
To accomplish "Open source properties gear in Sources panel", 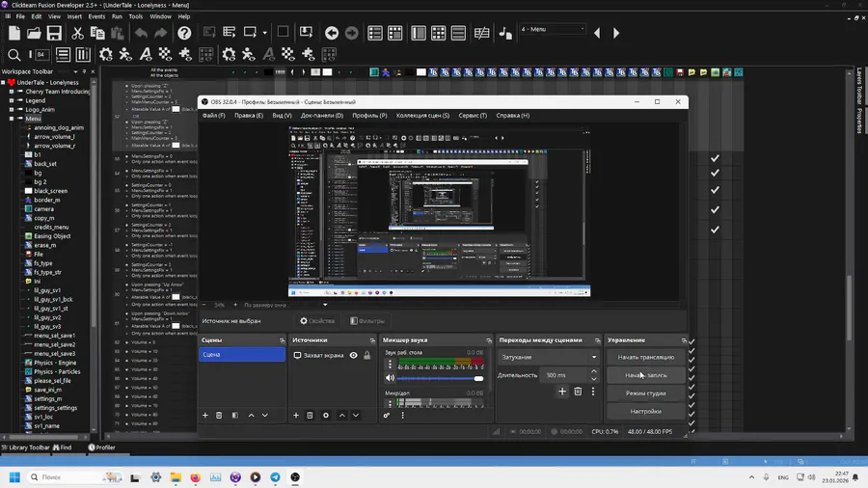I will 326,416.
